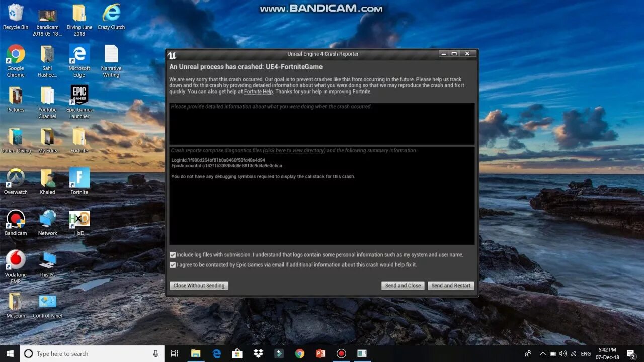Launch the Crazy Clutch shortcut
Screen dimensions: 644x362
click(x=111, y=17)
